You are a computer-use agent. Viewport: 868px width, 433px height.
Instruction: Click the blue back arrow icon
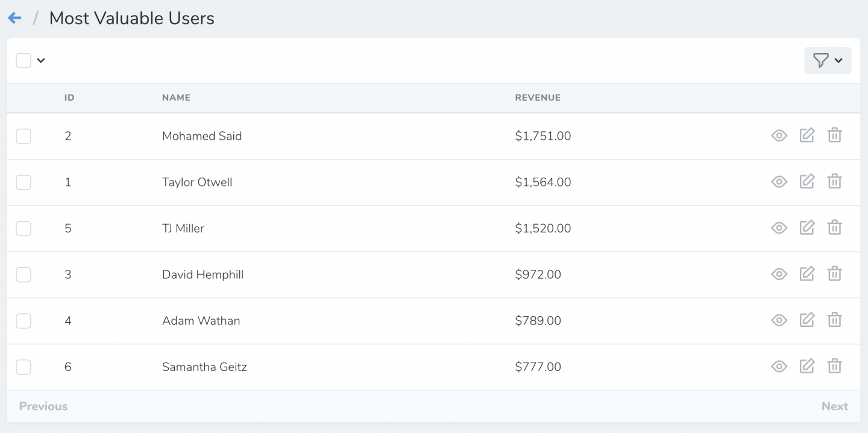click(x=14, y=18)
